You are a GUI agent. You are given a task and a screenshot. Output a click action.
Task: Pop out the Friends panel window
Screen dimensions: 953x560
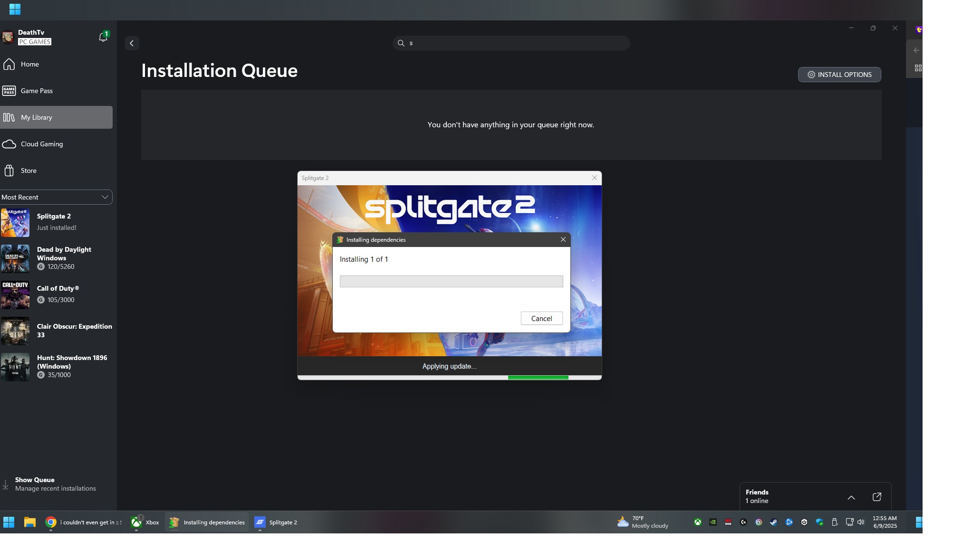point(876,497)
